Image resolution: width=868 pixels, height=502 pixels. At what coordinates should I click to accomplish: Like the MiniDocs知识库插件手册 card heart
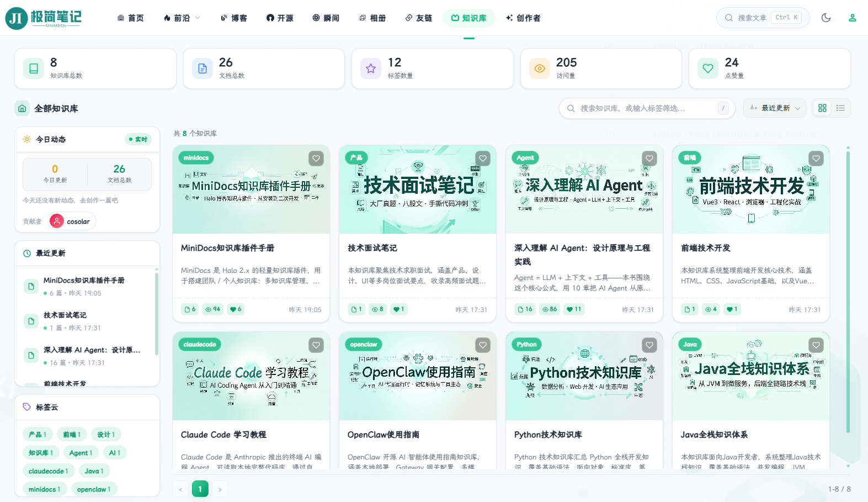point(316,158)
